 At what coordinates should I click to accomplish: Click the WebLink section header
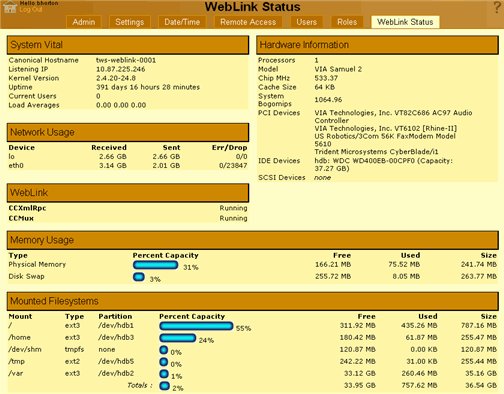pyautogui.click(x=128, y=193)
